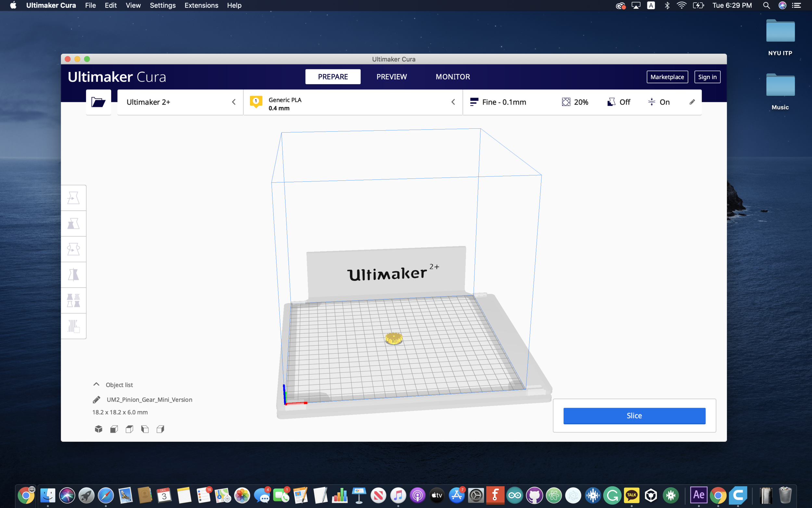This screenshot has width=812, height=508.
Task: Open file folder icon in Cura toolbar
Action: 98,102
